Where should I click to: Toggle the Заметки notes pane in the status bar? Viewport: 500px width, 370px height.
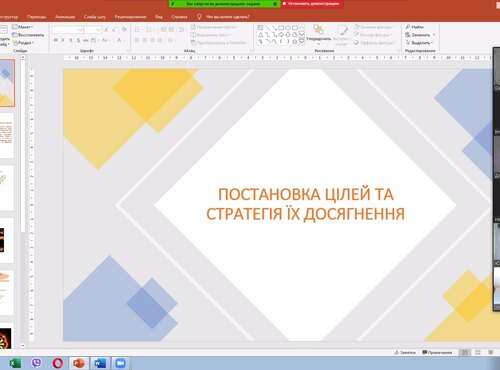(405, 352)
